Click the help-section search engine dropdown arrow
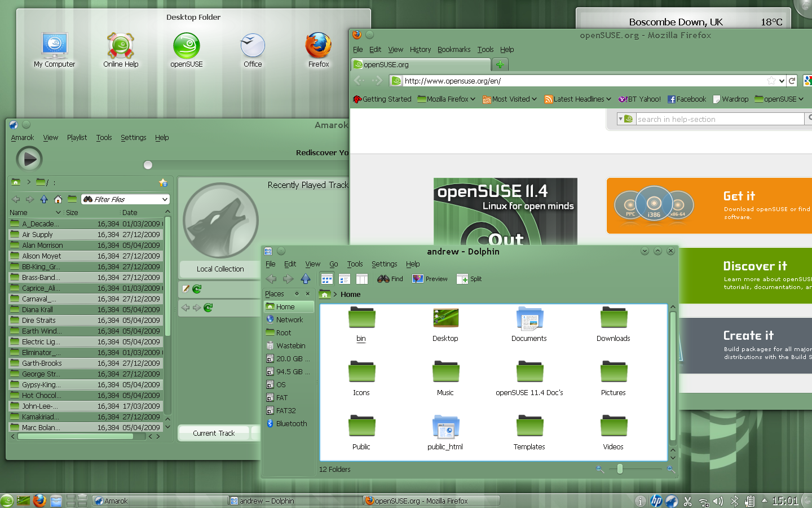 (x=621, y=119)
